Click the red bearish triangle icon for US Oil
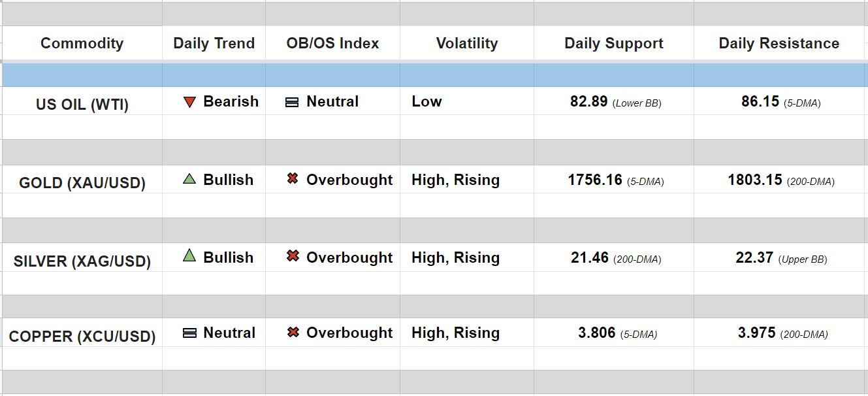Viewport: 868px width, 396px height. click(x=190, y=102)
